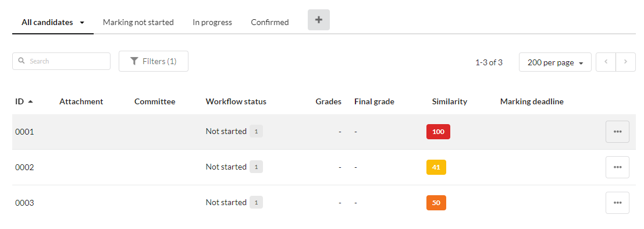Open the three-dot menu for candidate 0001
The image size is (644, 229).
click(x=617, y=132)
